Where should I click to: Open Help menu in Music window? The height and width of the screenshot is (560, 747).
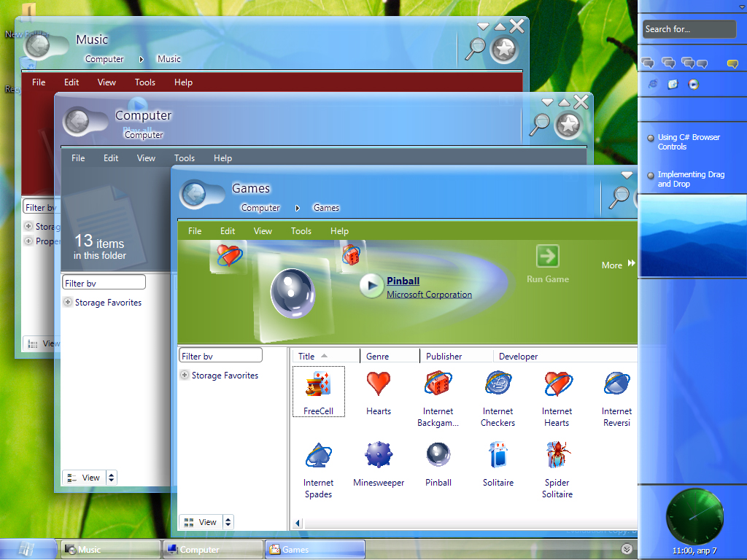click(x=183, y=82)
